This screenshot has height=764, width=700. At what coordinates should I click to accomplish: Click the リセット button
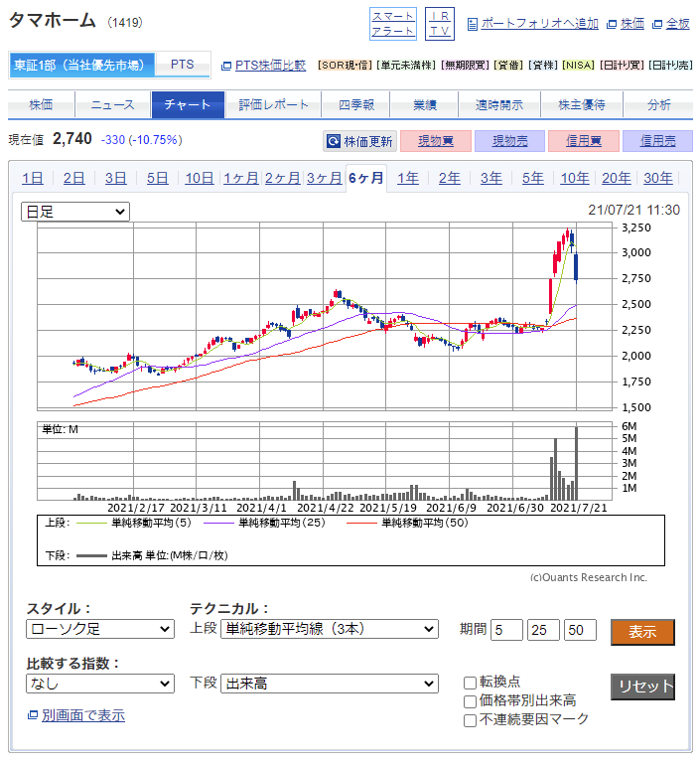(x=642, y=687)
